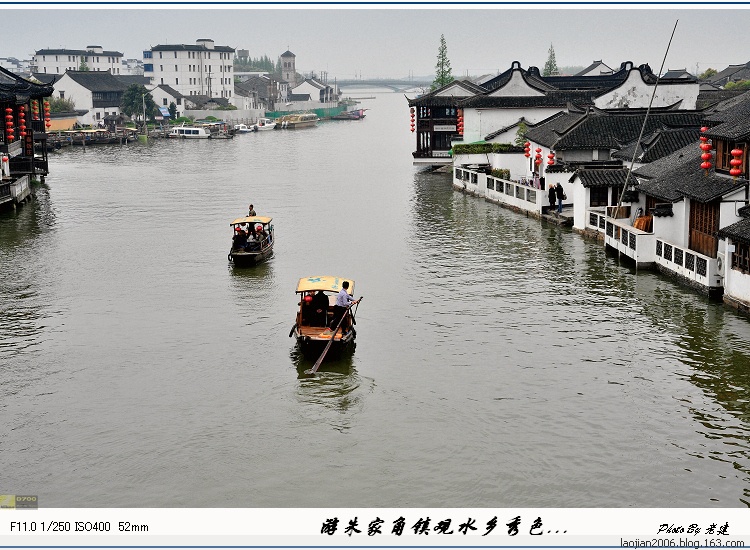This screenshot has width=750, height=550.
Task: Click the church-like tower in the background
Action: coord(288,67)
